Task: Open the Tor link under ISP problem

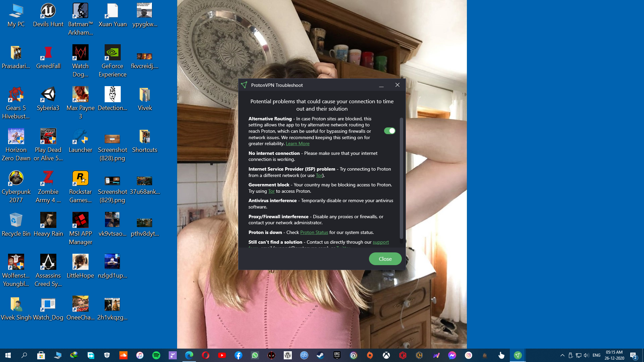Action: tap(319, 175)
